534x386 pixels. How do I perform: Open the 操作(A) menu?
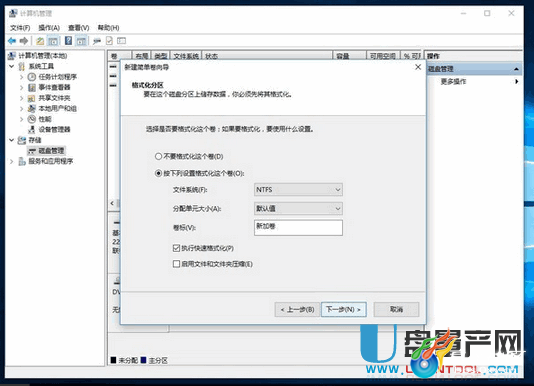tap(49, 28)
